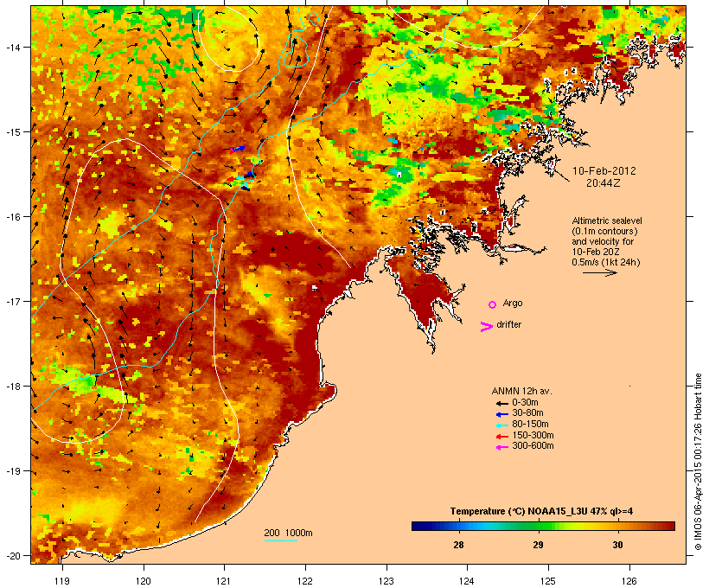Click the -17 latitude axis label
This screenshot has width=709, height=588.
pyautogui.click(x=12, y=301)
